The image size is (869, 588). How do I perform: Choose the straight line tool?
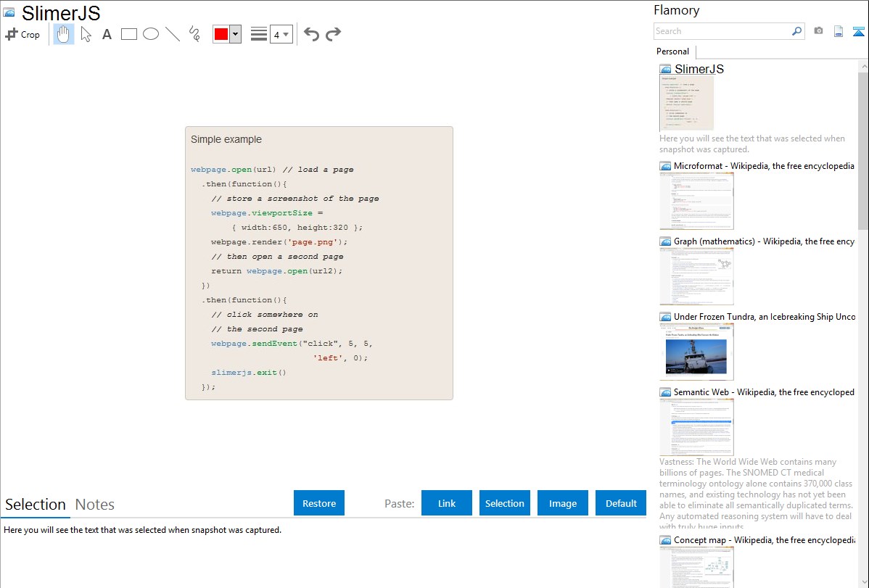click(173, 34)
